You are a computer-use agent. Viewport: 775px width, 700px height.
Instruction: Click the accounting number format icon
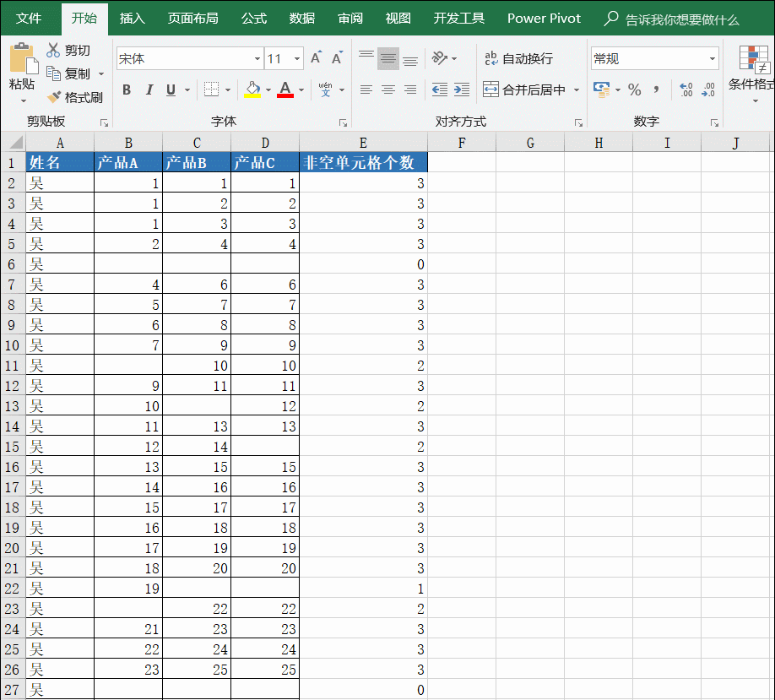coord(602,90)
